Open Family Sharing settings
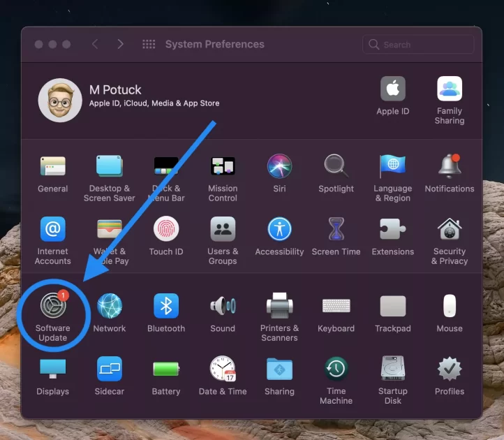 pyautogui.click(x=449, y=89)
